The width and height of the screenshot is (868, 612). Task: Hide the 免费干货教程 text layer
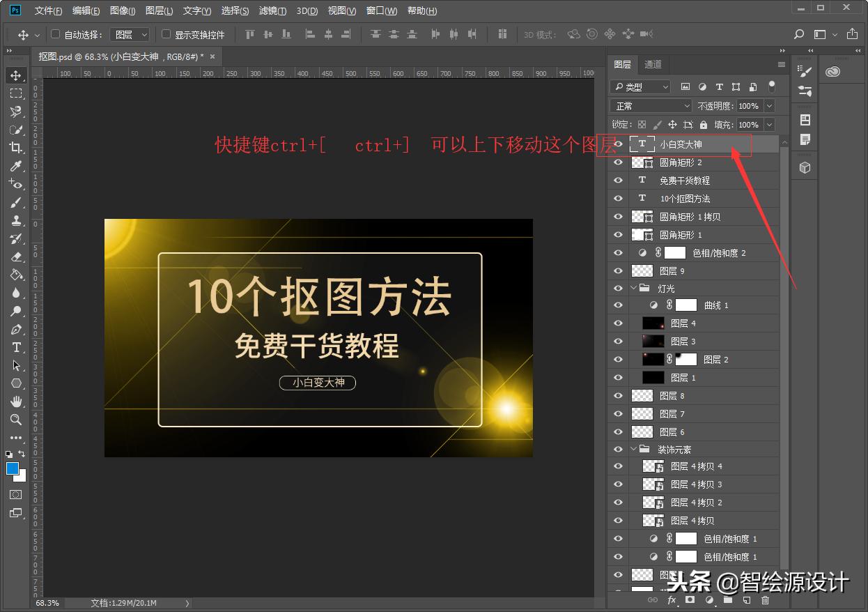[x=618, y=180]
